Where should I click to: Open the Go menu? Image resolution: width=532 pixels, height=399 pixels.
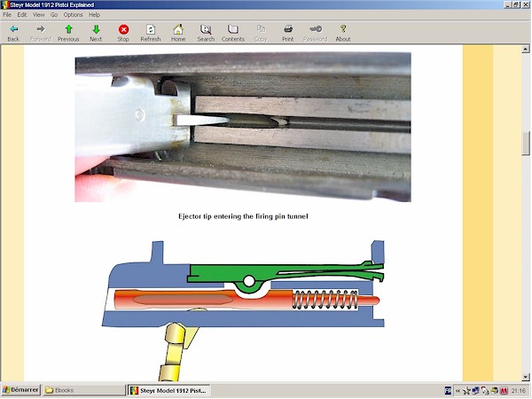54,14
